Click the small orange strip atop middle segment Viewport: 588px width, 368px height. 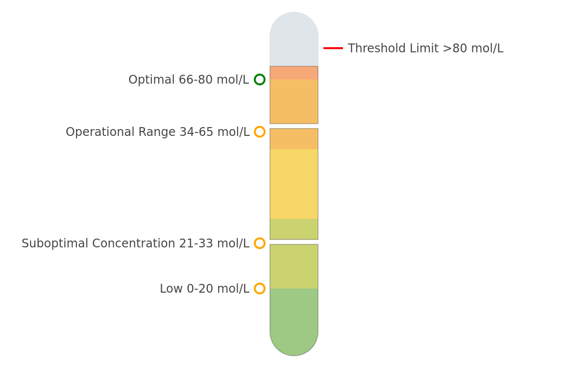[294, 139]
